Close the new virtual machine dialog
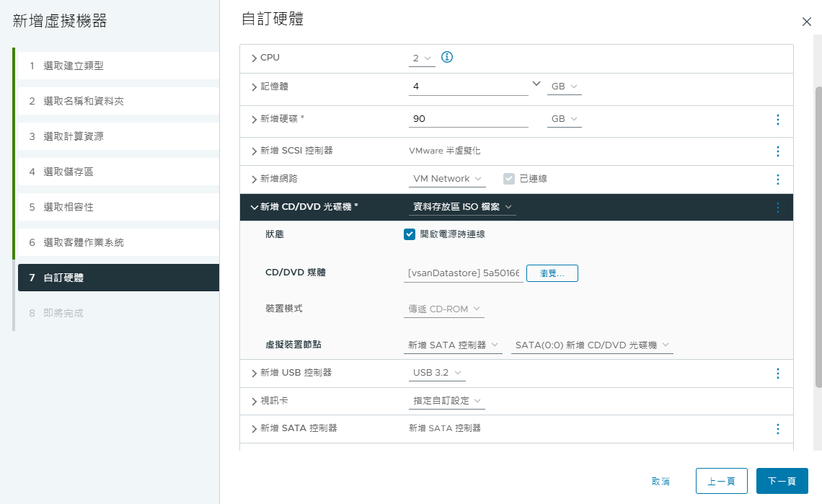 pyautogui.click(x=806, y=22)
